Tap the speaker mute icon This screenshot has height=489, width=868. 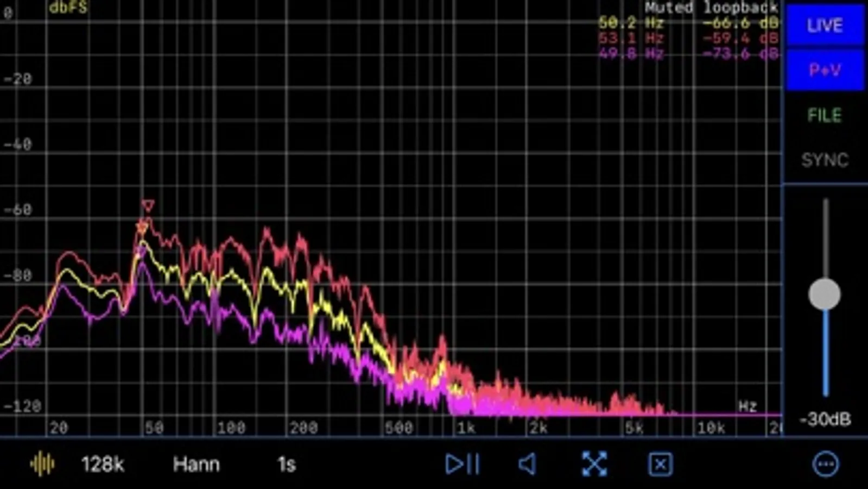point(528,465)
